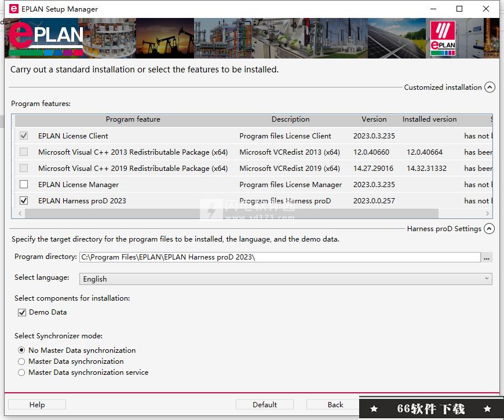Click the scroll left arrow of features list

click(x=20, y=213)
